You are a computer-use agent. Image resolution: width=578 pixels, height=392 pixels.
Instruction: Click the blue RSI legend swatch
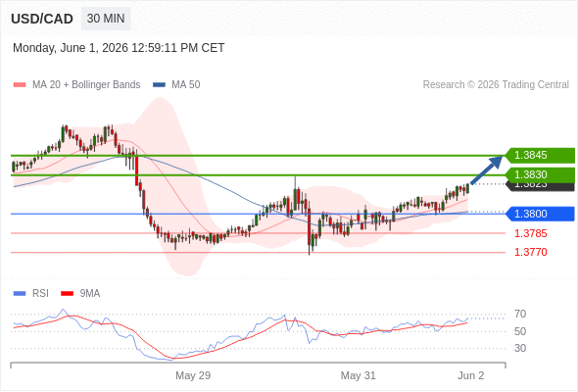coord(20,294)
